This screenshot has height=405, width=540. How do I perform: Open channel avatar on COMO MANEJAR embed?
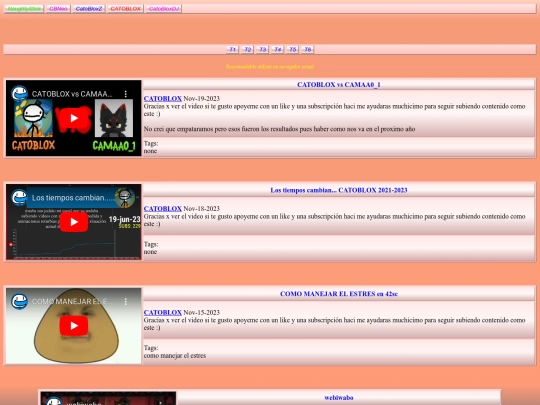click(19, 301)
